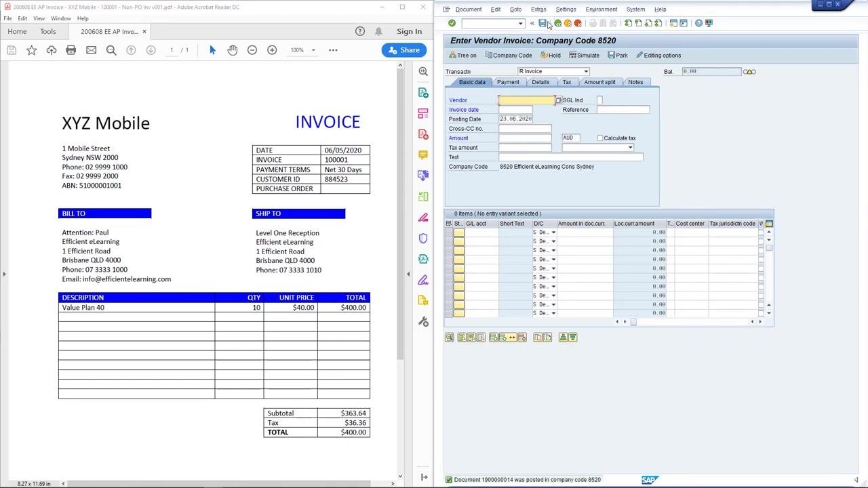
Task: Click the Sign In link in Acrobat
Action: tap(409, 31)
